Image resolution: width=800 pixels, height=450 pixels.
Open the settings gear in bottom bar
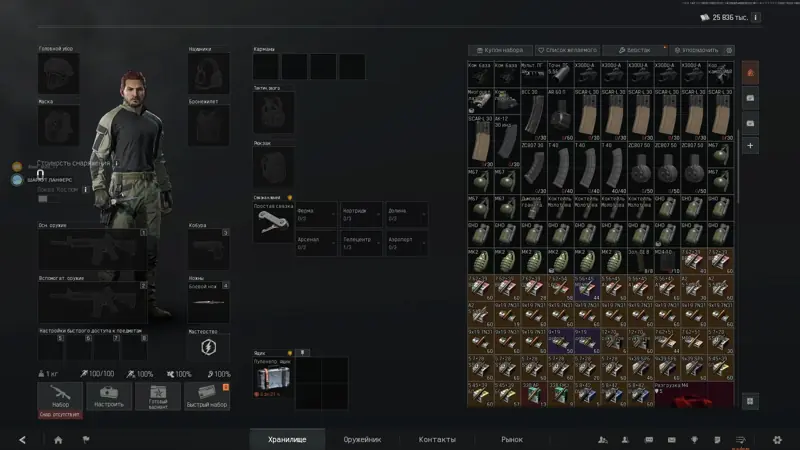777,439
